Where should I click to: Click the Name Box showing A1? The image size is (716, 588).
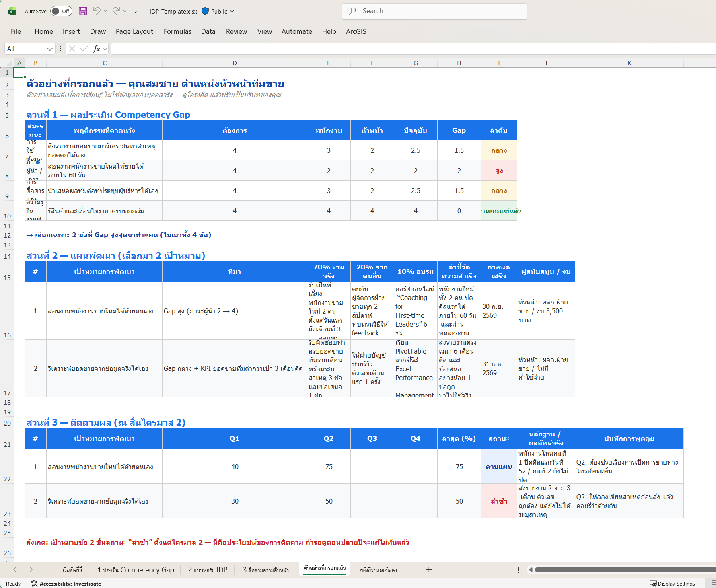tap(25, 49)
